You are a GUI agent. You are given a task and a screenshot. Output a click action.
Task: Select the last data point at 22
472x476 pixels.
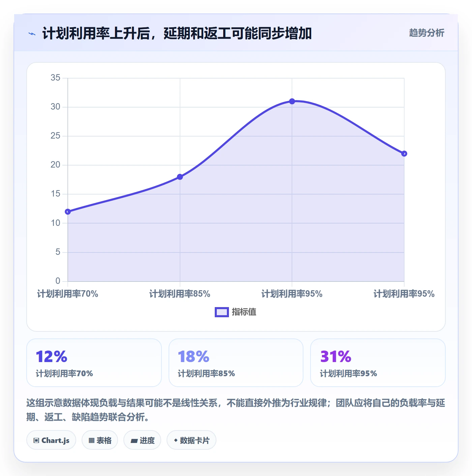click(404, 154)
